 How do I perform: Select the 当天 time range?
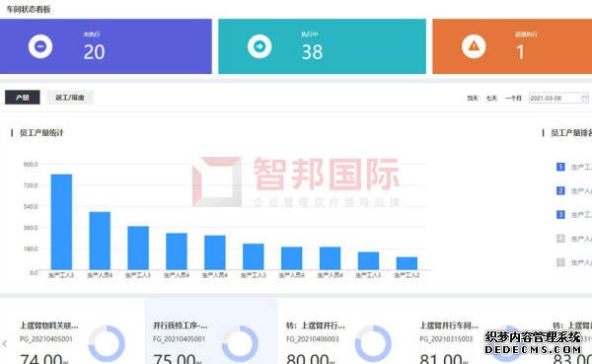(473, 99)
